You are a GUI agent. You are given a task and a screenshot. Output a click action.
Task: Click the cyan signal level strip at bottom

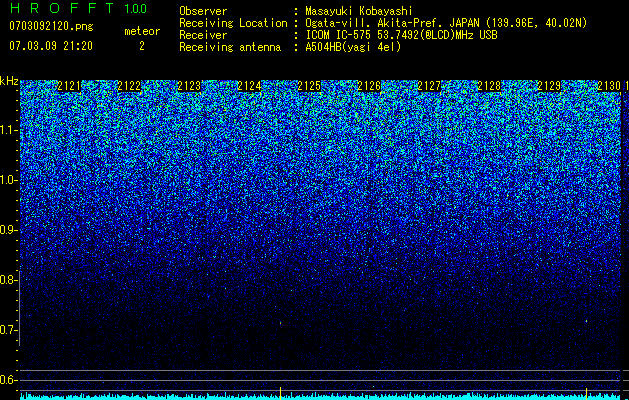pos(320,397)
